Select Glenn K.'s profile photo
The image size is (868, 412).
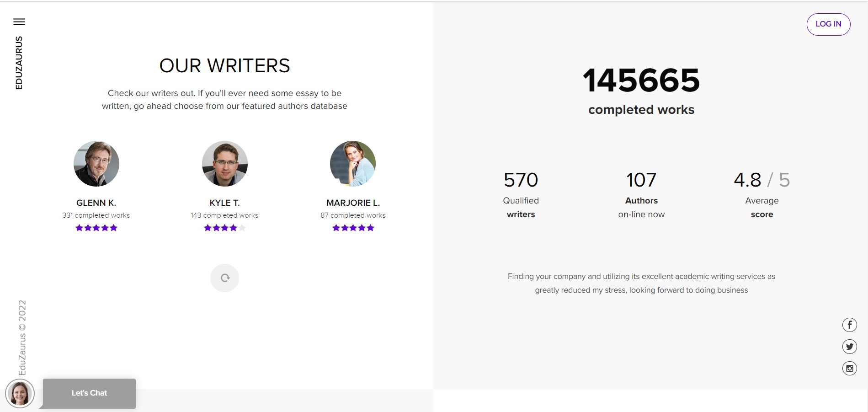[96, 164]
